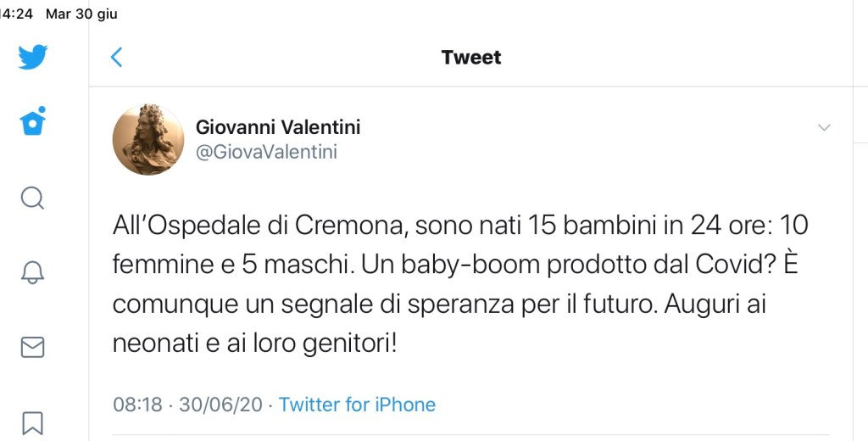The width and height of the screenshot is (868, 441).
Task: Click the @GiovaValentini handle
Action: click(266, 153)
